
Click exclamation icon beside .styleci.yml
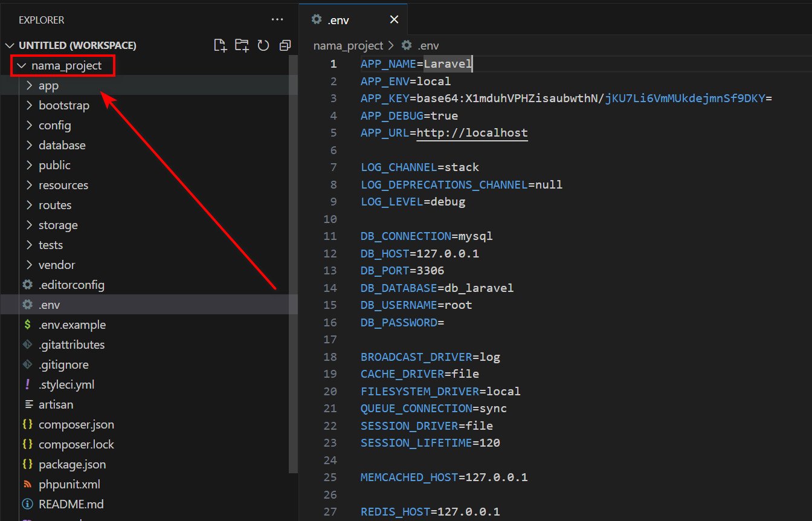[27, 384]
